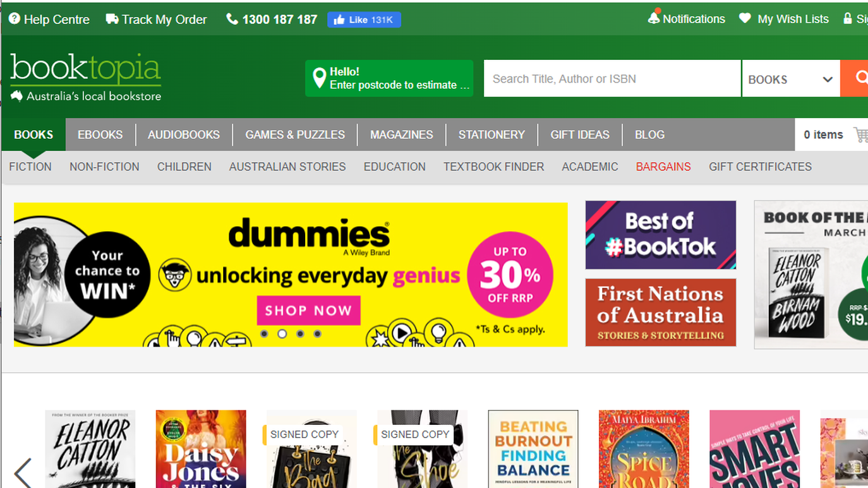Click the Search Title, Author or ISBN field
This screenshot has height=488, width=868.
pyautogui.click(x=612, y=78)
